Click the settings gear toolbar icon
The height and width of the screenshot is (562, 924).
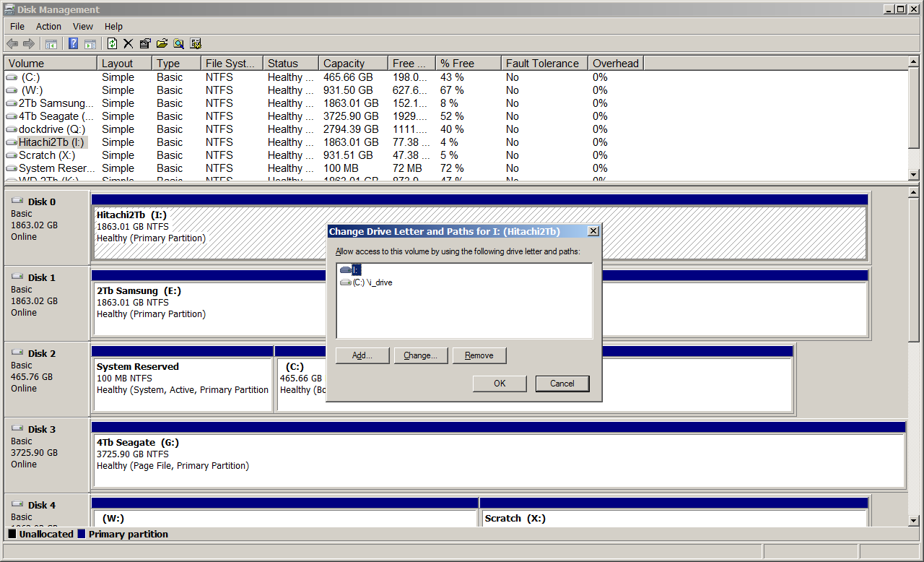[x=195, y=43]
